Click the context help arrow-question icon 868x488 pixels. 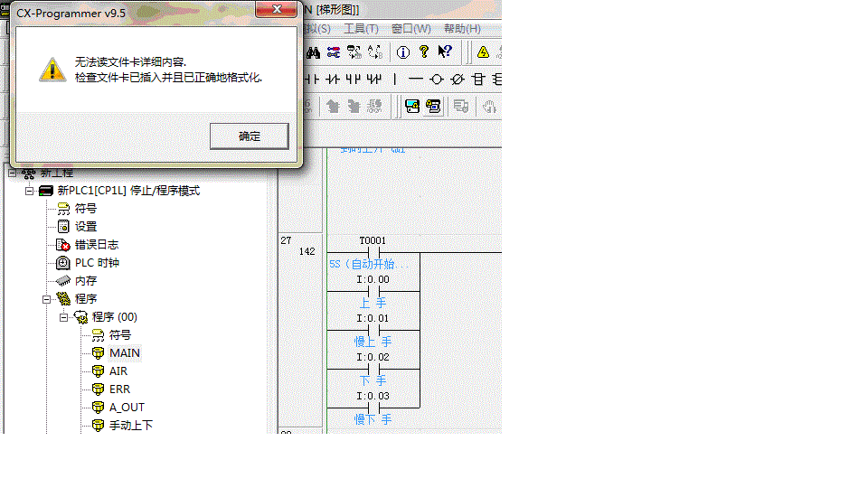pos(445,52)
